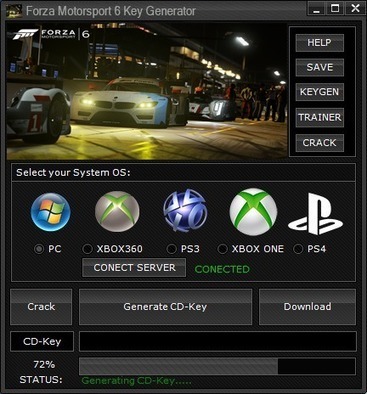Click the white PlayStation 4 logo
The width and height of the screenshot is (367, 394).
[315, 213]
